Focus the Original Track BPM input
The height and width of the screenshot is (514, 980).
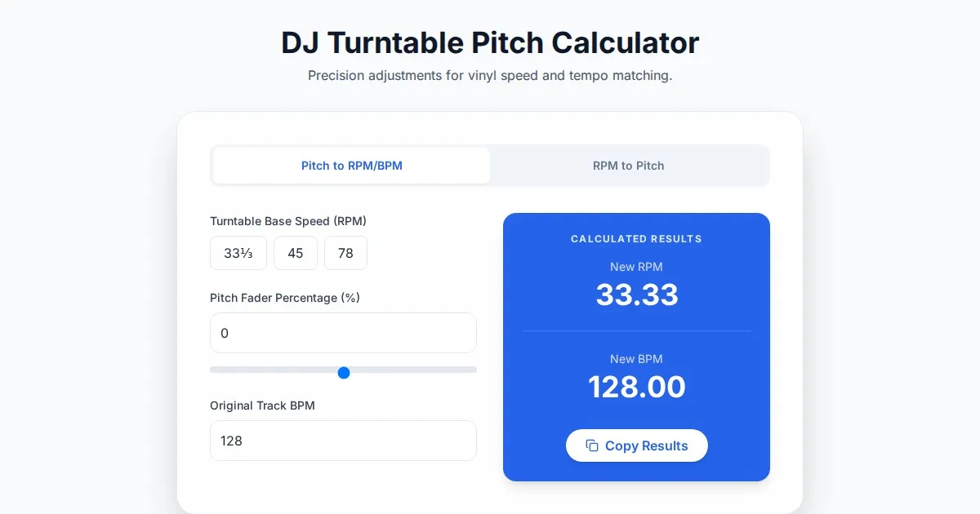coord(343,441)
